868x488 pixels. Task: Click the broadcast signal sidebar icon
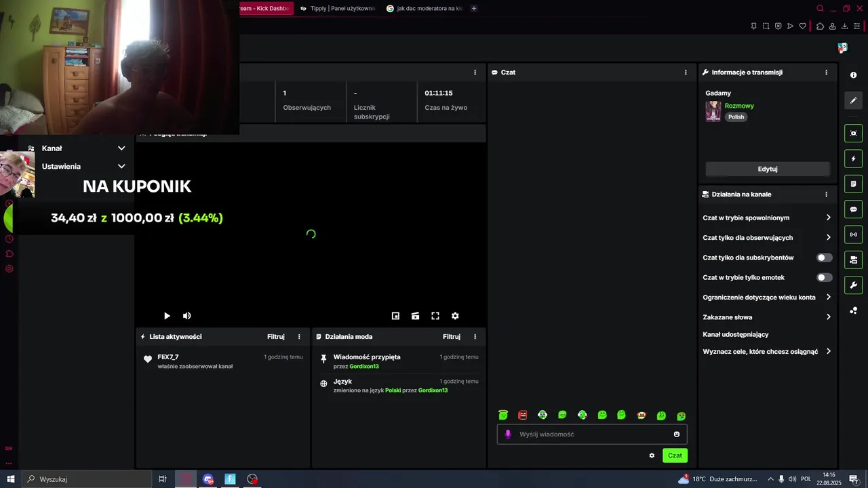(853, 235)
